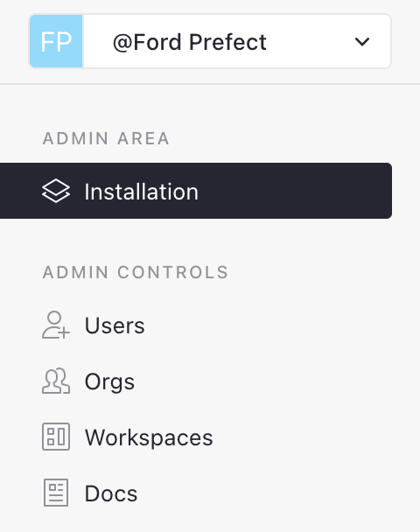Open the Docs admin link
This screenshot has width=420, height=532.
(x=111, y=493)
